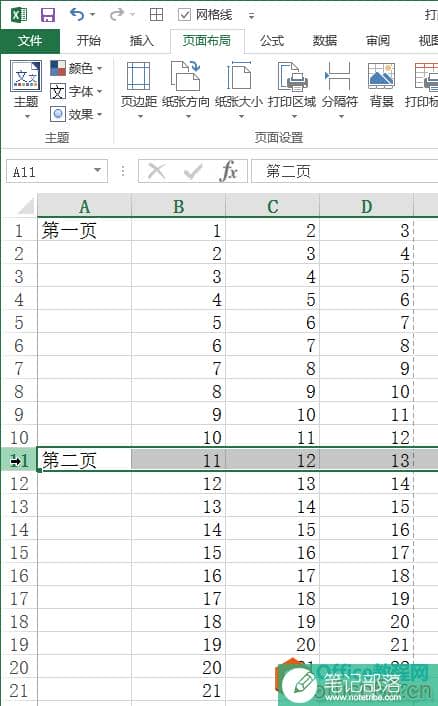Select column C header
Viewport: 438px width, 706px height.
tap(273, 206)
